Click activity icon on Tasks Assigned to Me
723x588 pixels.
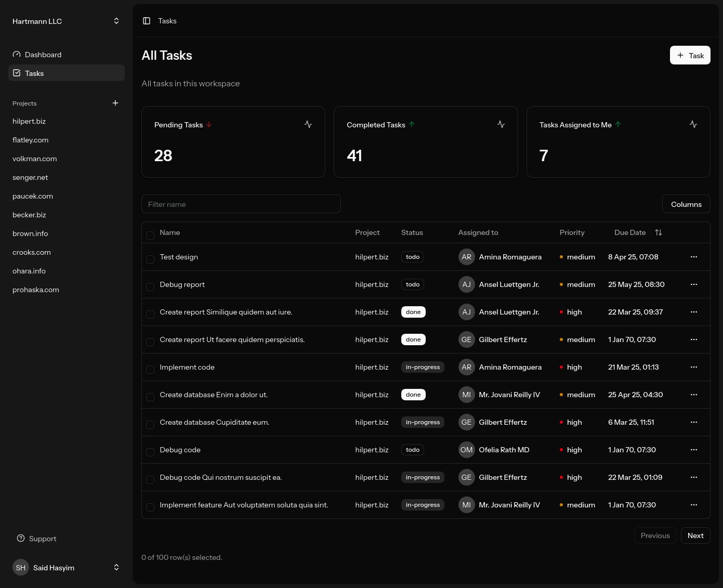pyautogui.click(x=693, y=124)
